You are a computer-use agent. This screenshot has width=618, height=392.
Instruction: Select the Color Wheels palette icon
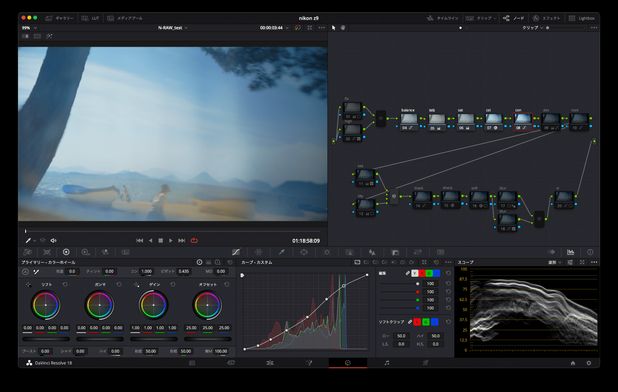pyautogui.click(x=66, y=252)
